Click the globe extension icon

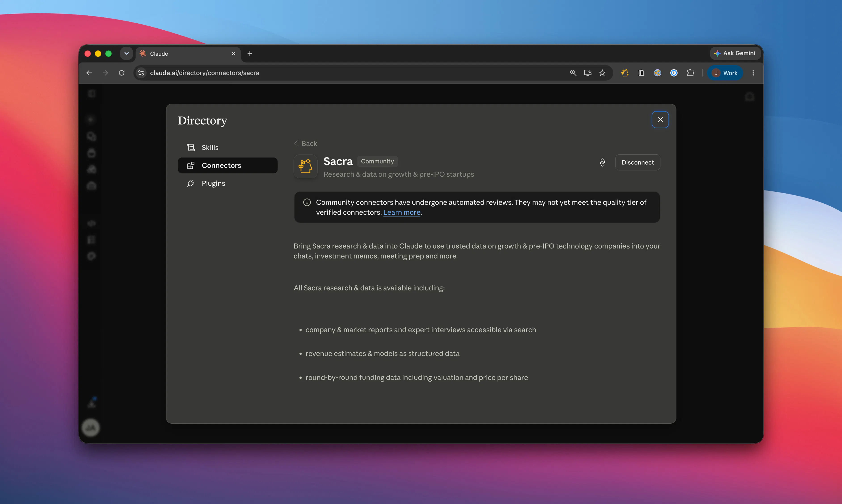pos(657,73)
